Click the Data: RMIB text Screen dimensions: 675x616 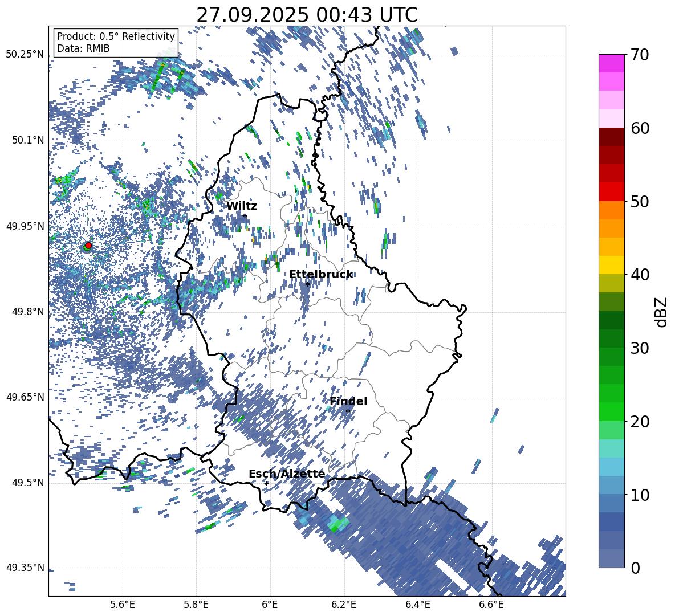(83, 48)
